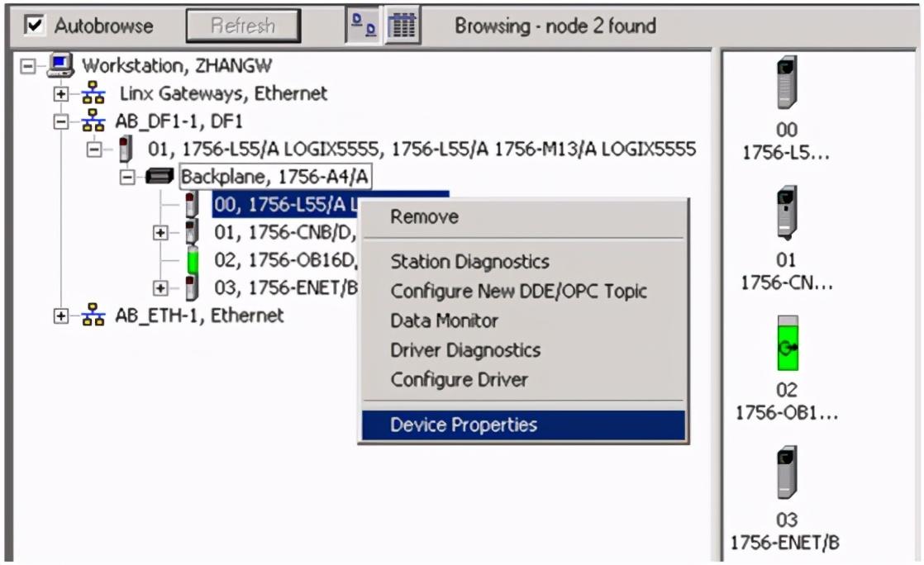Collapse the AB_DF1-1, DF1 network node
The width and height of the screenshot is (924, 565).
(x=60, y=121)
